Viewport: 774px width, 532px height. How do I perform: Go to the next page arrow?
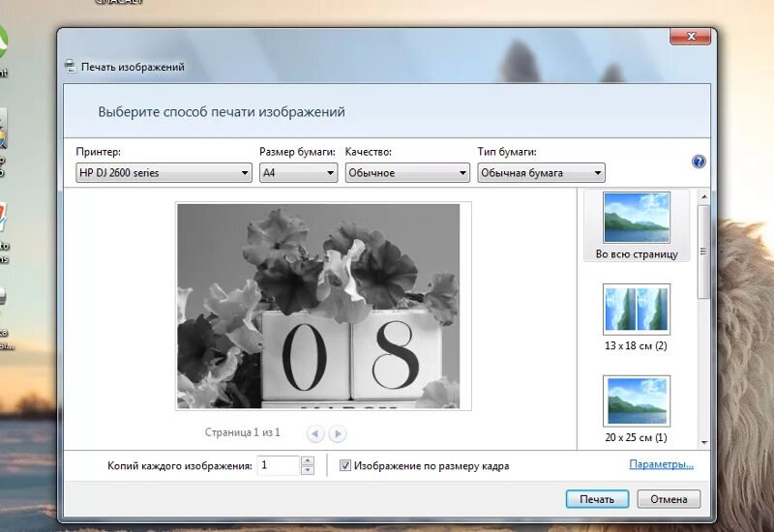pos(338,433)
